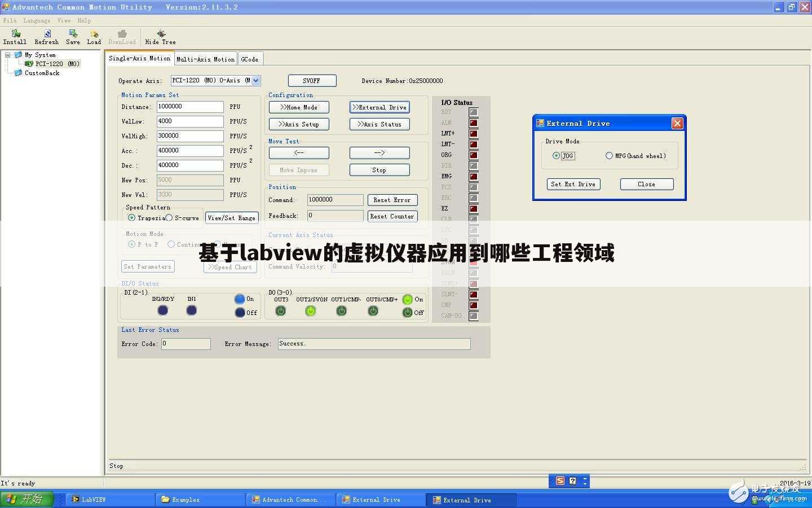Open the Windows Start button
Image resolution: width=812 pixels, height=508 pixels.
click(27, 500)
